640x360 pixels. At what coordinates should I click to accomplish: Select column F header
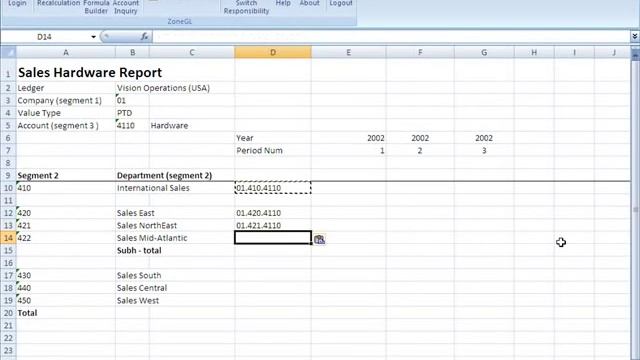point(420,52)
